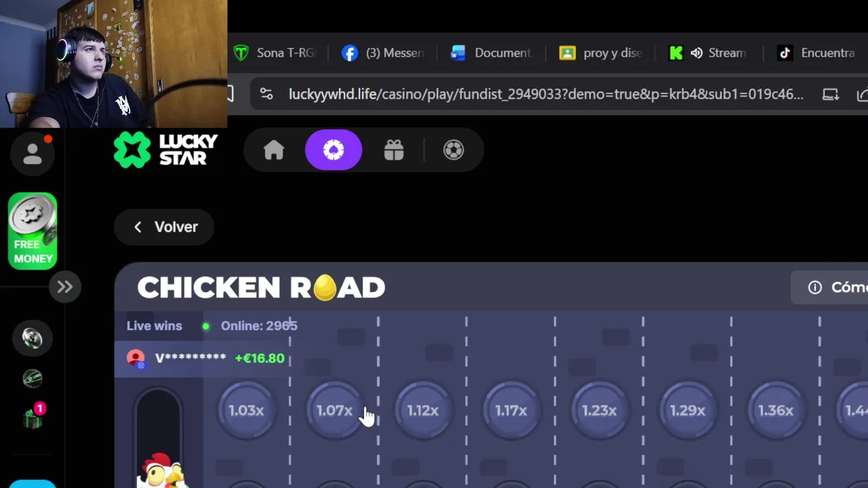Open the soccer ball sports icon

coord(454,150)
